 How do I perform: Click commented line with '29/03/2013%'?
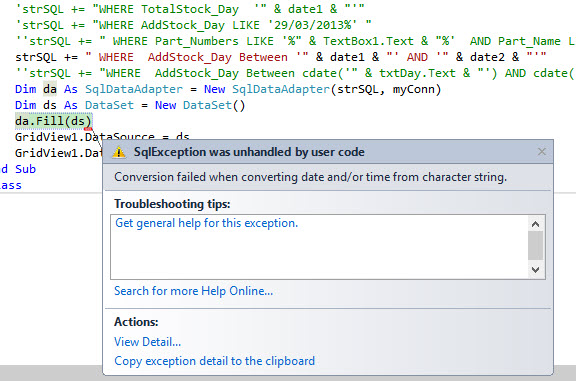(x=193, y=25)
